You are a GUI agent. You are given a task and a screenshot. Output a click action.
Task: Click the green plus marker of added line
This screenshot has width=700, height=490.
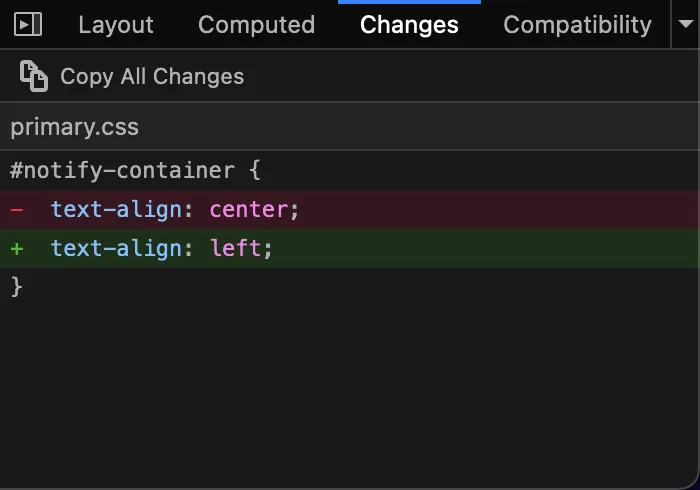pos(17,248)
